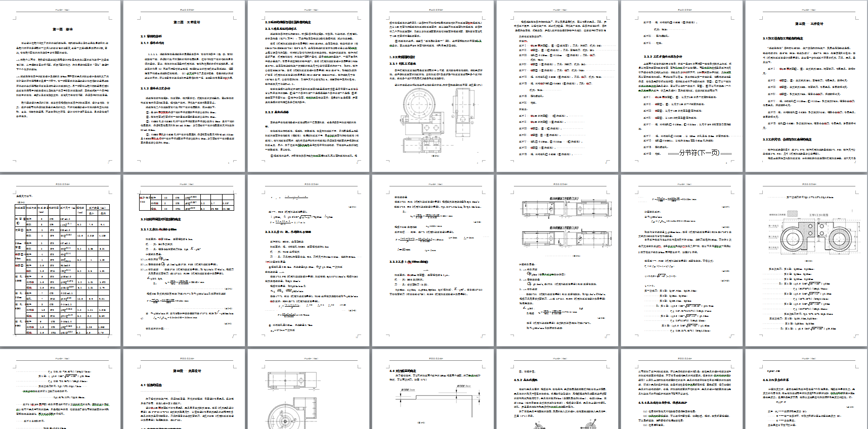
Task: Click the chapter four title 第四章 夹具设计
Action: (187, 371)
